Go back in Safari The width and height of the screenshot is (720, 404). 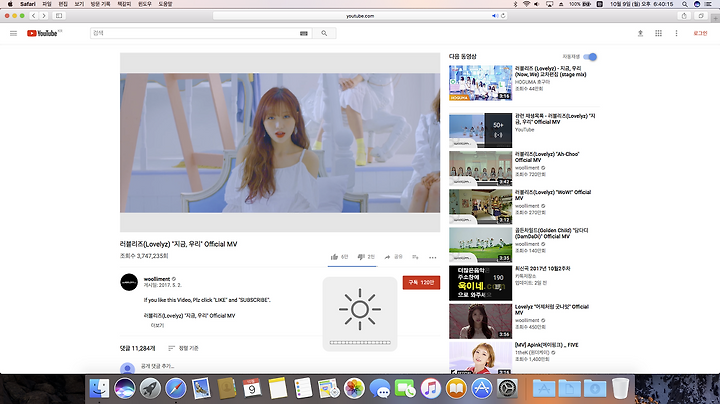tap(34, 16)
